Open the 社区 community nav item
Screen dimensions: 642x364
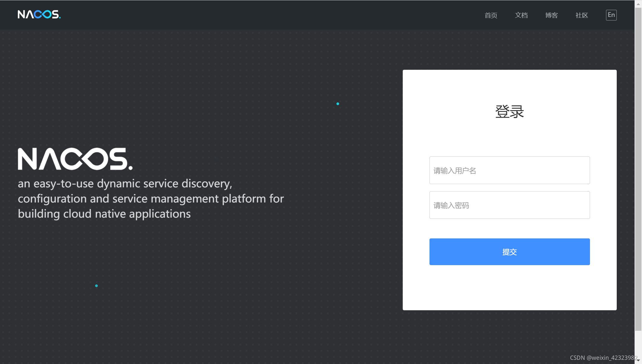coord(582,15)
